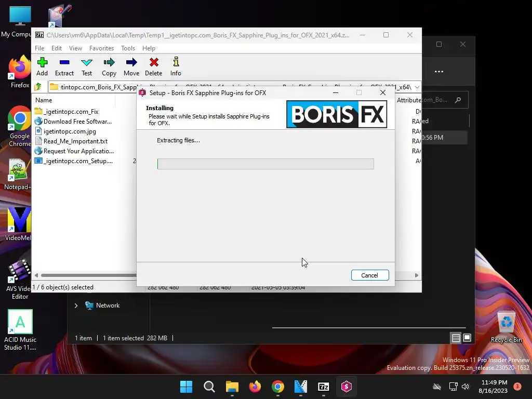The width and height of the screenshot is (532, 399).
Task: Go up one folder level in 7-Zip
Action: click(38, 87)
